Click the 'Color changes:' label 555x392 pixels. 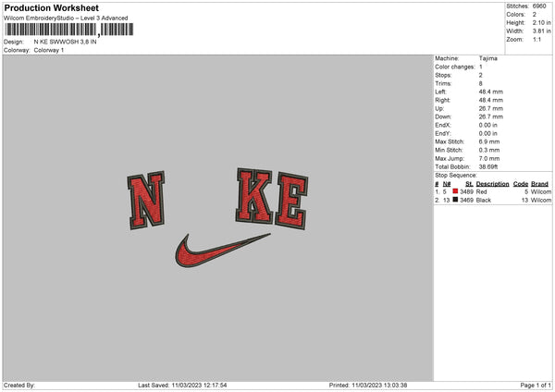[455, 67]
